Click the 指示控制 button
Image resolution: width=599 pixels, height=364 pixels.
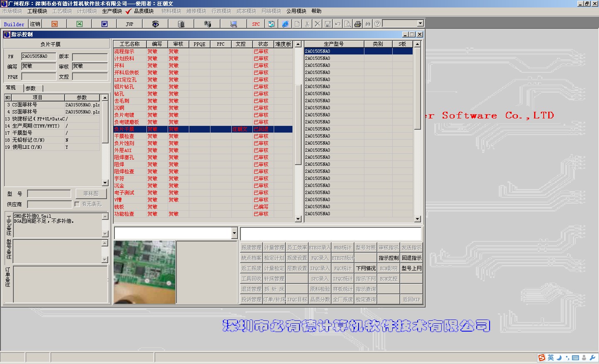[x=389, y=258]
